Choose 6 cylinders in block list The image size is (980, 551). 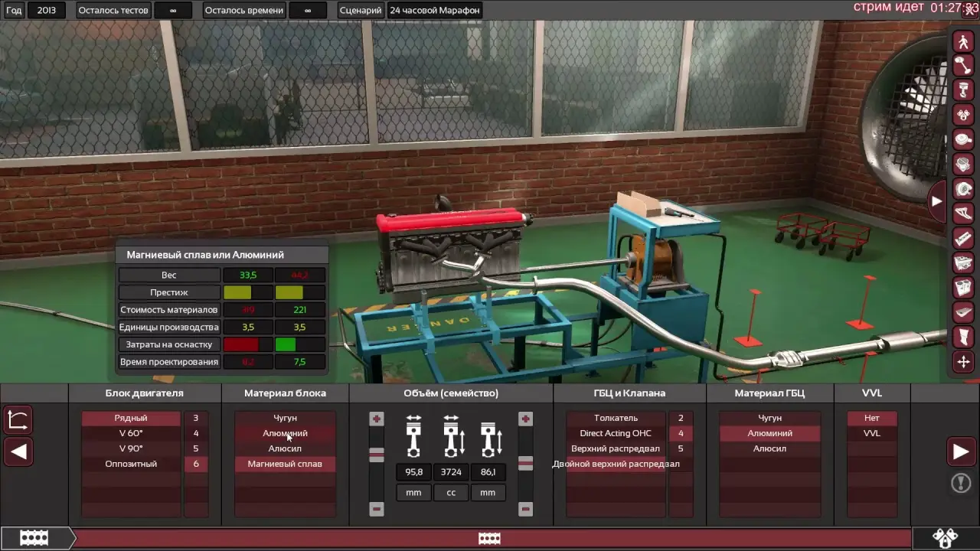point(196,464)
